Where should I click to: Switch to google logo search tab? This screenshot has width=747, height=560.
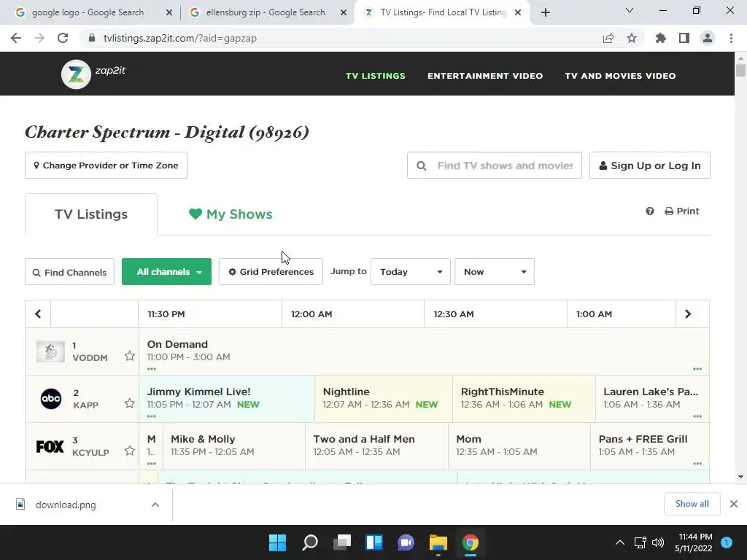click(88, 12)
